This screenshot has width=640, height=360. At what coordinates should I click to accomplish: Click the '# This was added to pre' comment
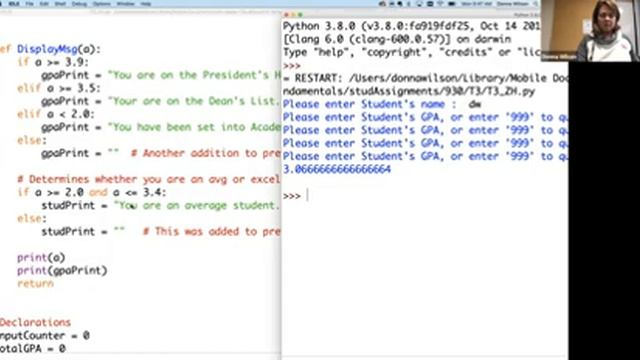tap(212, 232)
